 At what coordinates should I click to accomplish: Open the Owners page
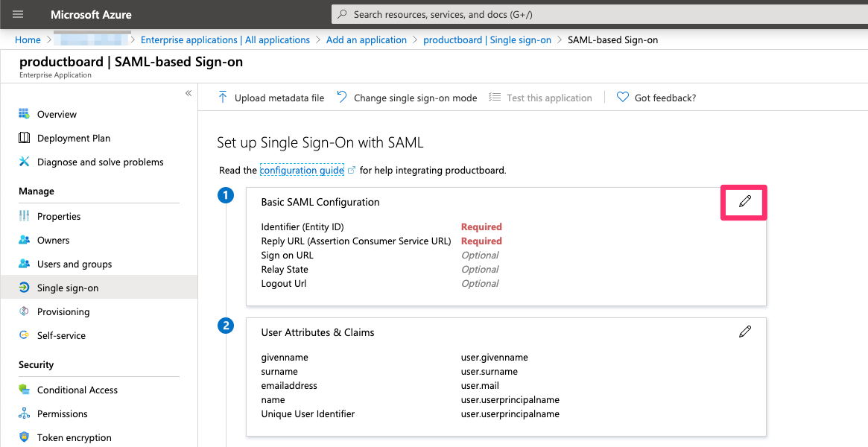53,240
